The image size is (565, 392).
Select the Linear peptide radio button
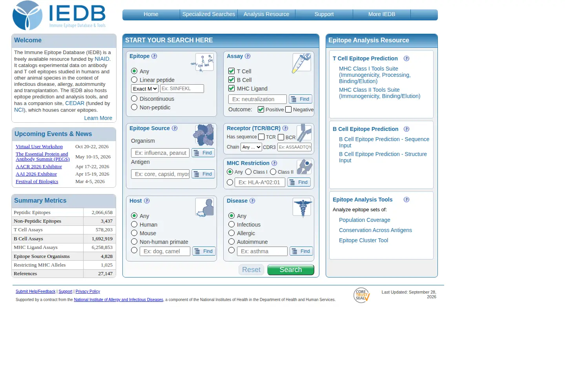click(134, 80)
